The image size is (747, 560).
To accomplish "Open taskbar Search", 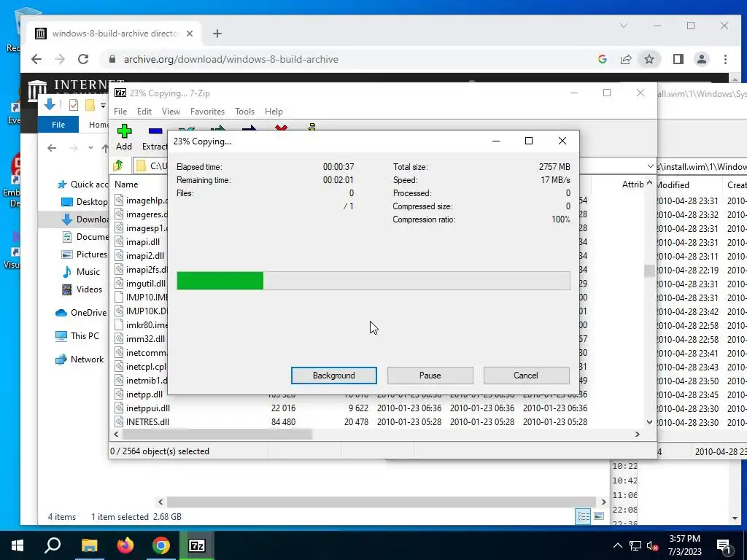I will (53, 545).
